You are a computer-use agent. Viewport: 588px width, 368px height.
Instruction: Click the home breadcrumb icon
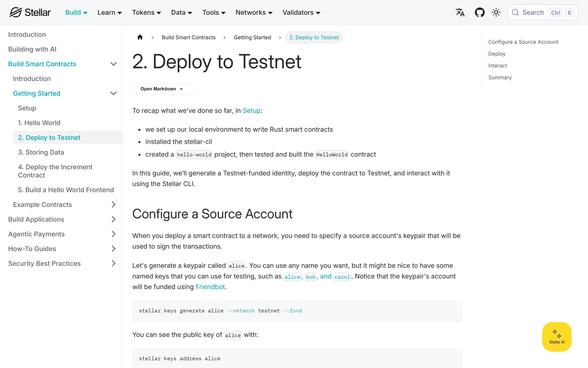[140, 37]
